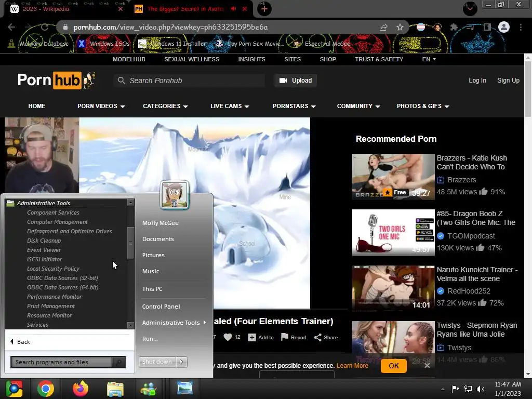Open the Windows ISOs bookmark
The width and height of the screenshot is (532, 399).
[103, 44]
